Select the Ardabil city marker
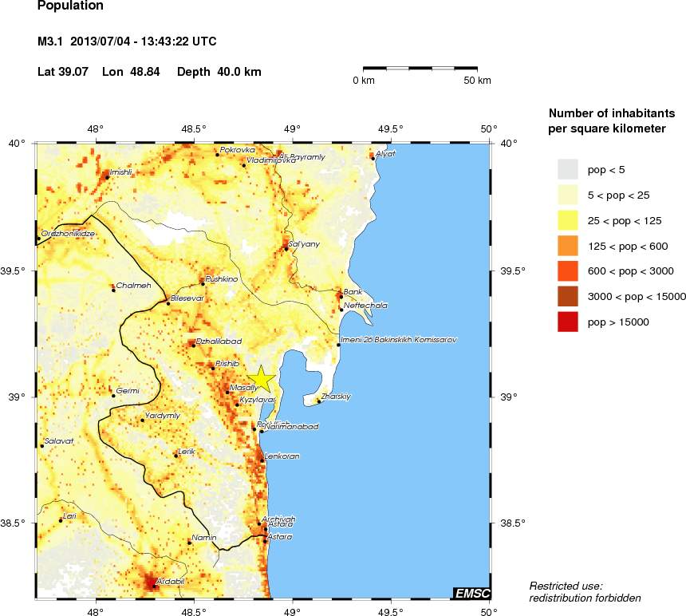This screenshot has width=686, height=616. tap(155, 586)
